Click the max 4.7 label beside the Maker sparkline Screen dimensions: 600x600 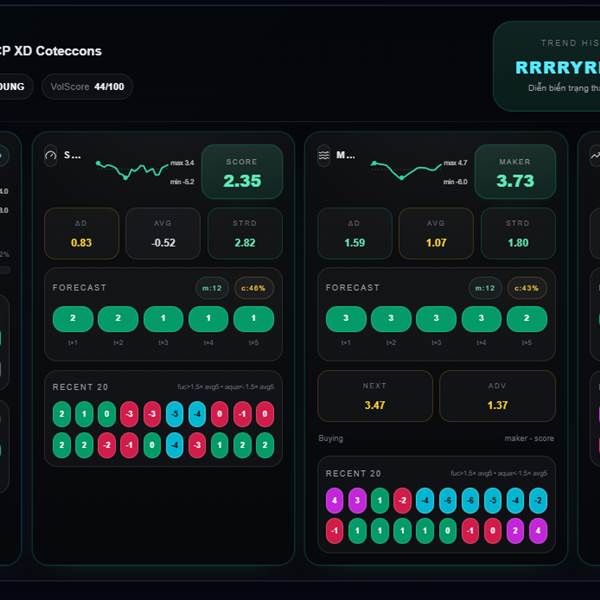455,163
